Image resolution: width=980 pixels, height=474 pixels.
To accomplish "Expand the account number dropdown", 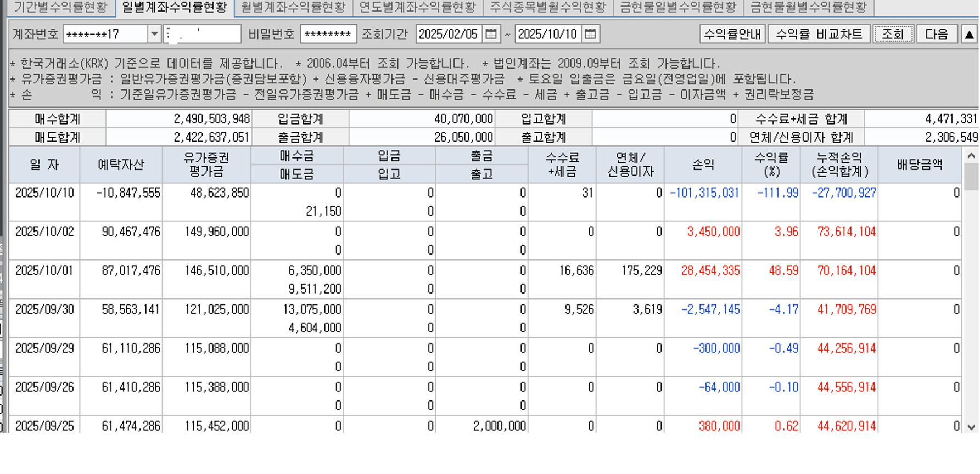I will [154, 34].
